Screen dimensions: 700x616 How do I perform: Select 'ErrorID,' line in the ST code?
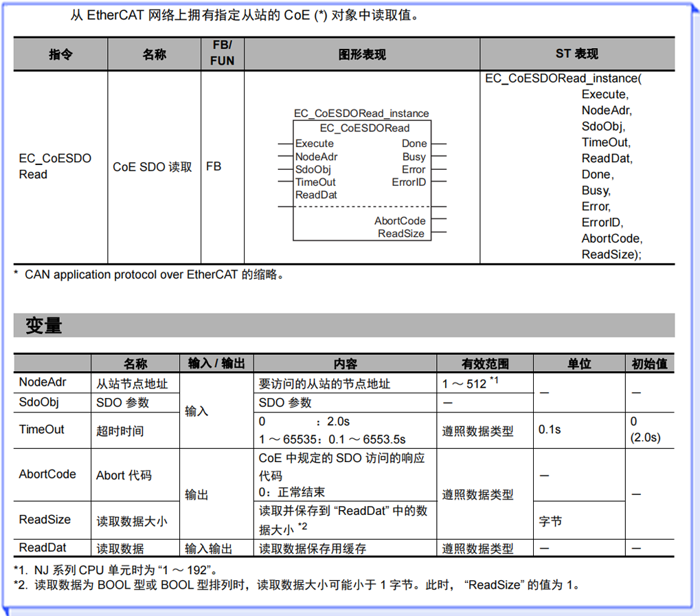(602, 223)
